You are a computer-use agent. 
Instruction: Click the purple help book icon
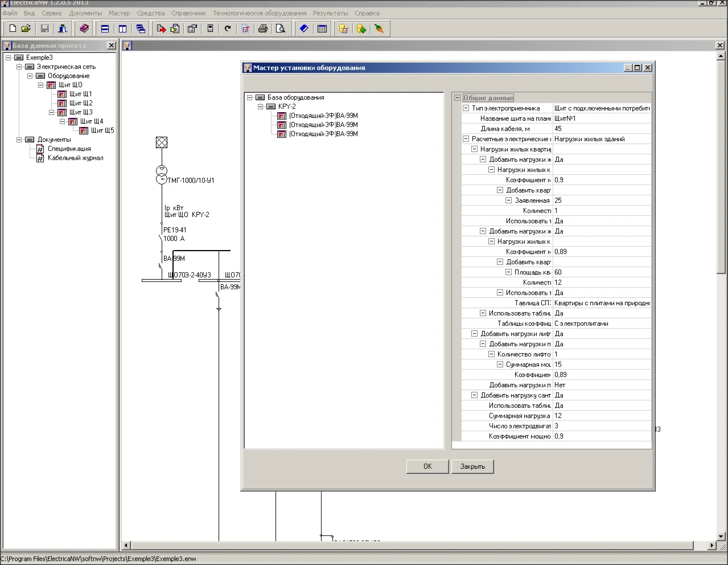pyautogui.click(x=84, y=28)
